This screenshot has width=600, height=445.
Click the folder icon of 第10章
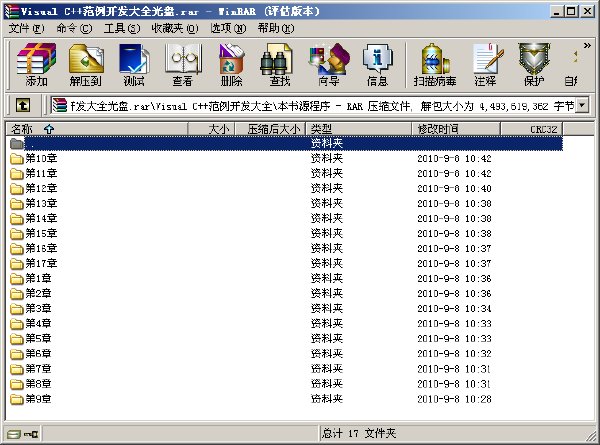coord(16,158)
